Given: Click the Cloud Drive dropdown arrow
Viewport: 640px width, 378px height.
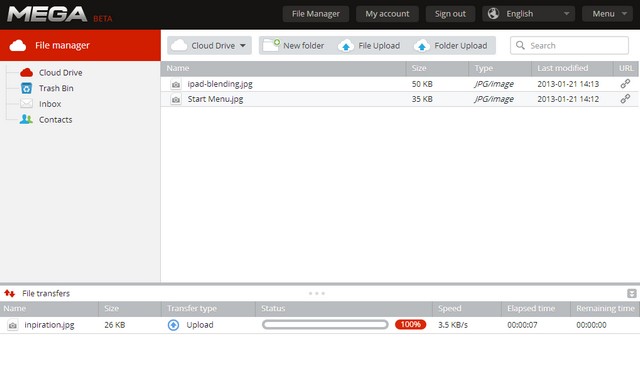Looking at the screenshot, I should pyautogui.click(x=243, y=46).
